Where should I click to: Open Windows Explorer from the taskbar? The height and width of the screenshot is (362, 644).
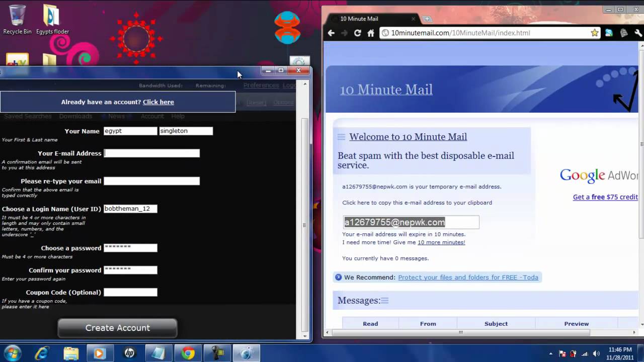coord(71,353)
